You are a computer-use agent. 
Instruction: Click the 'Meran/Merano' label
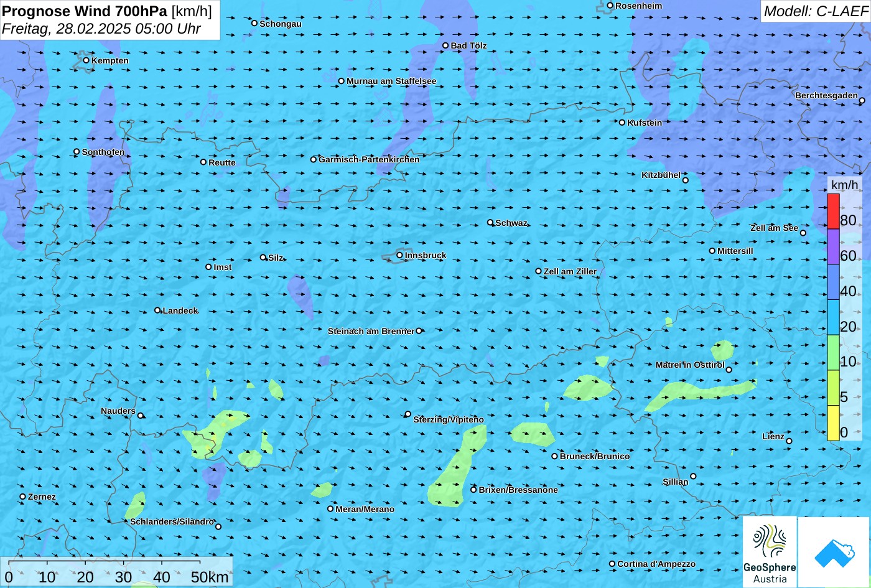pos(365,509)
